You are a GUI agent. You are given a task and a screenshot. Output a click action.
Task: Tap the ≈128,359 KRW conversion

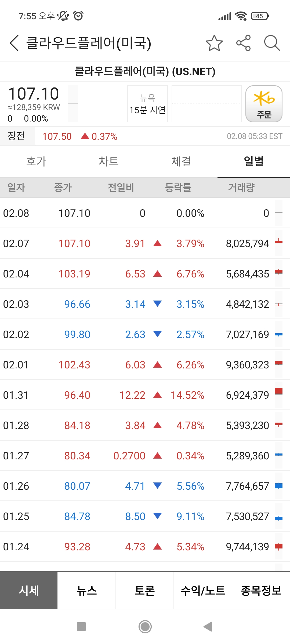click(x=34, y=107)
